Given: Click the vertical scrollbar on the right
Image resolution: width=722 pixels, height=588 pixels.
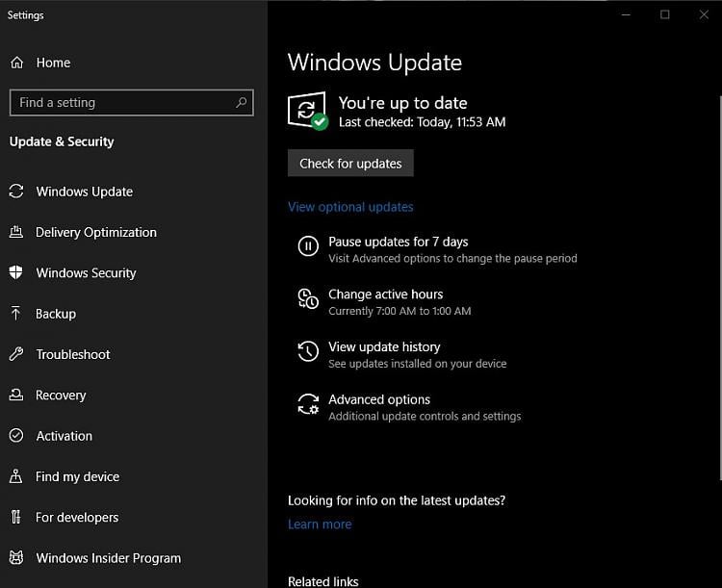Looking at the screenshot, I should click(x=719, y=288).
